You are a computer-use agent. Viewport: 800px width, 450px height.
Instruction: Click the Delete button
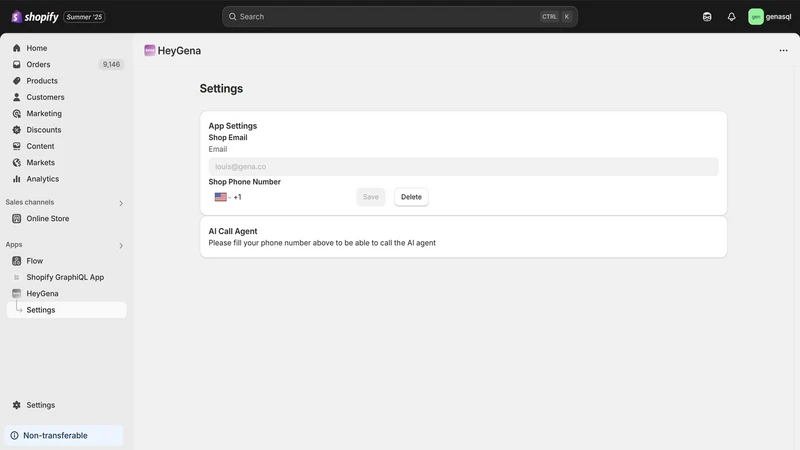(x=411, y=197)
